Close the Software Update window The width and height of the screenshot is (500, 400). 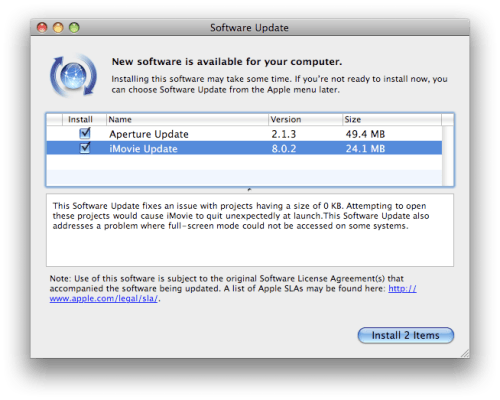pos(42,27)
